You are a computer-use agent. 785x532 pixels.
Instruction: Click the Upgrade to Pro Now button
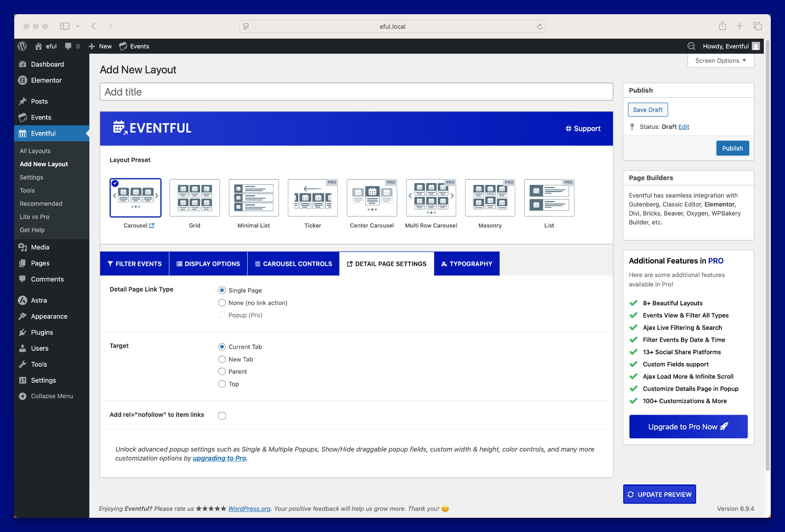click(688, 427)
